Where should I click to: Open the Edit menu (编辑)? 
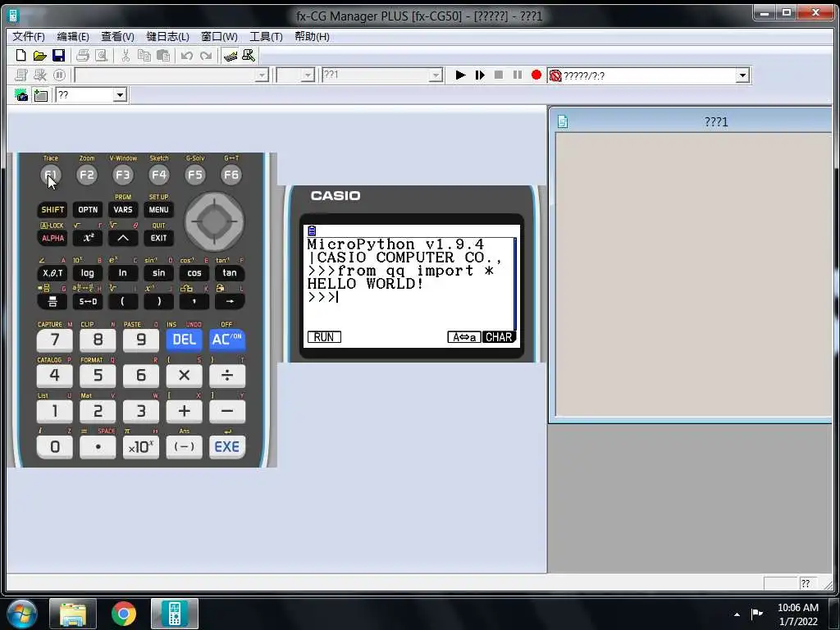click(73, 36)
